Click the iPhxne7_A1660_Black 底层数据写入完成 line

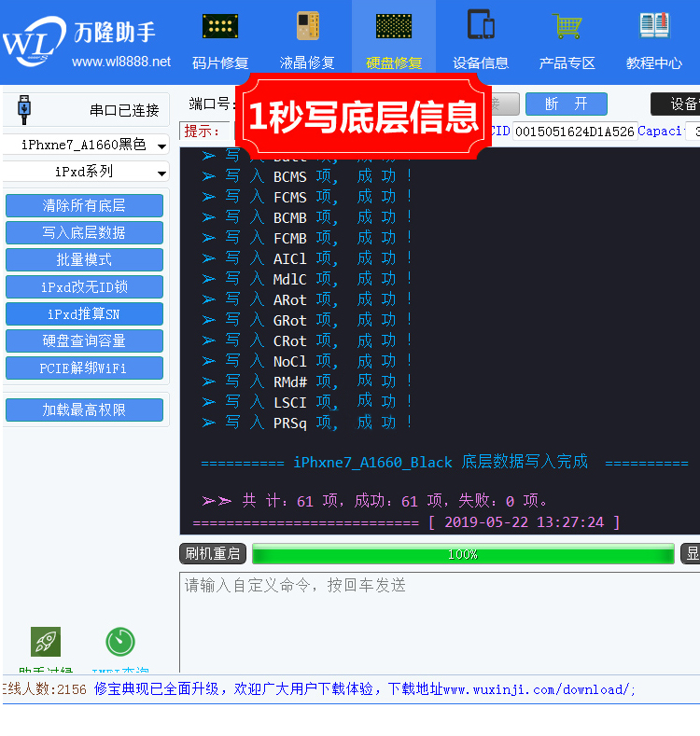click(x=444, y=463)
